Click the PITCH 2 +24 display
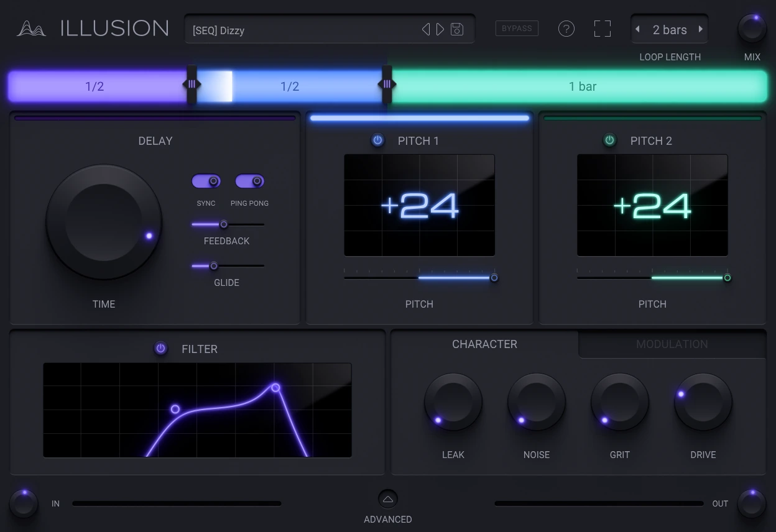This screenshot has height=532, width=776. (x=652, y=205)
